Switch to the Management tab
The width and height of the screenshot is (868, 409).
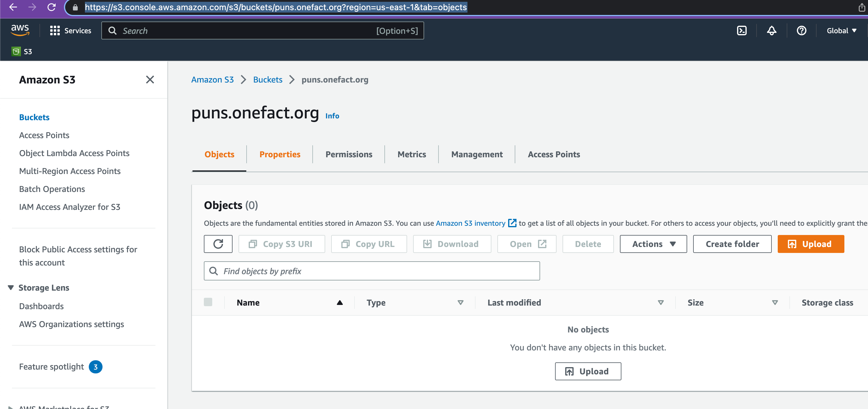click(x=476, y=155)
